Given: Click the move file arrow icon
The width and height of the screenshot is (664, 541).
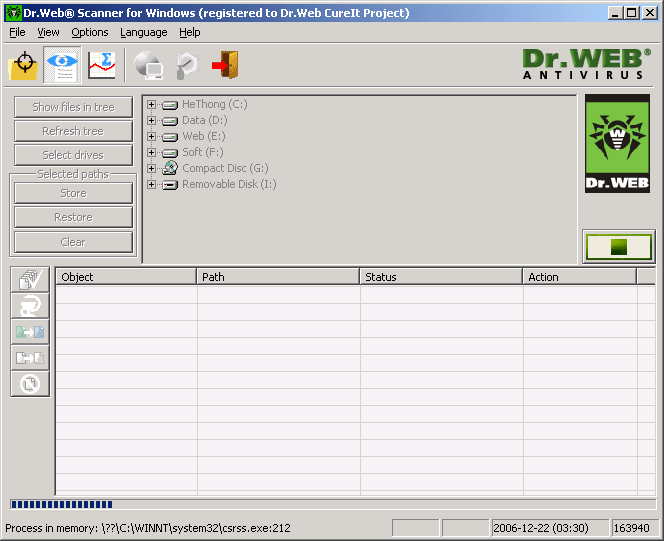Looking at the screenshot, I should point(30,358).
